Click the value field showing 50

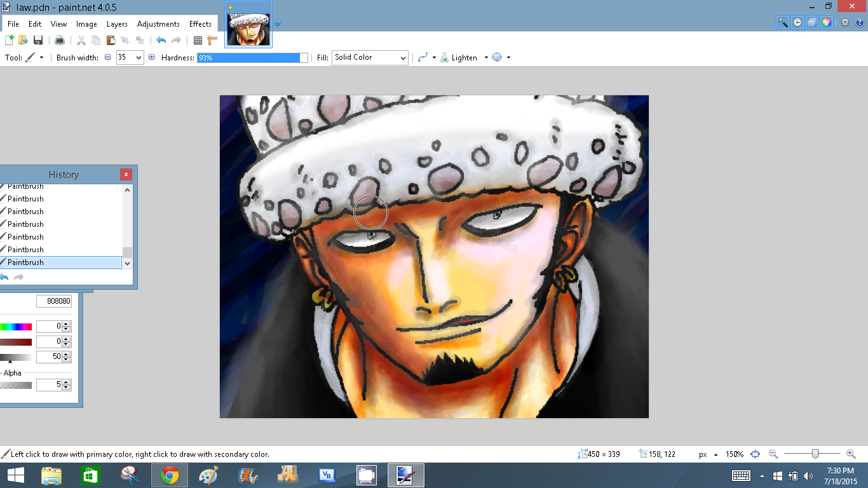[49, 356]
